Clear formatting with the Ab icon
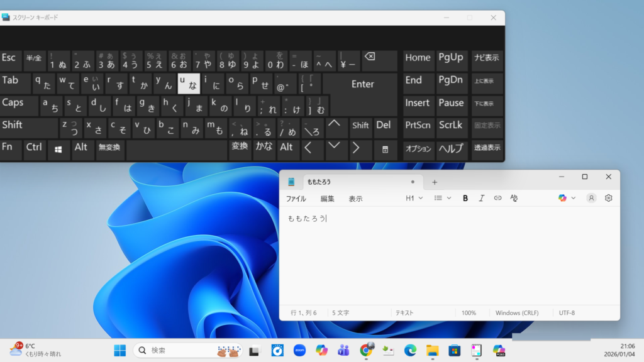Viewport: 644px width, 362px height. click(x=514, y=198)
